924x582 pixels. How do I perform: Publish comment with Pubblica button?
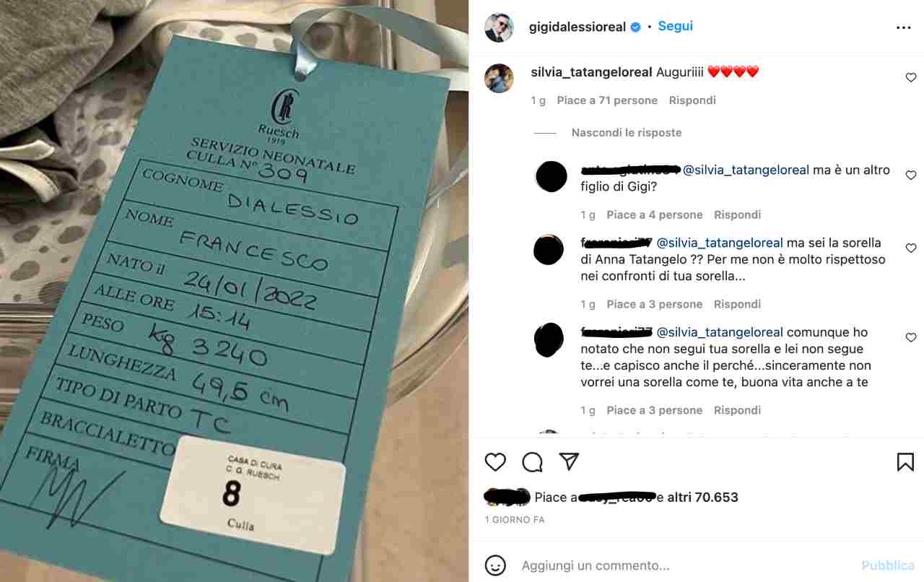[x=888, y=565]
